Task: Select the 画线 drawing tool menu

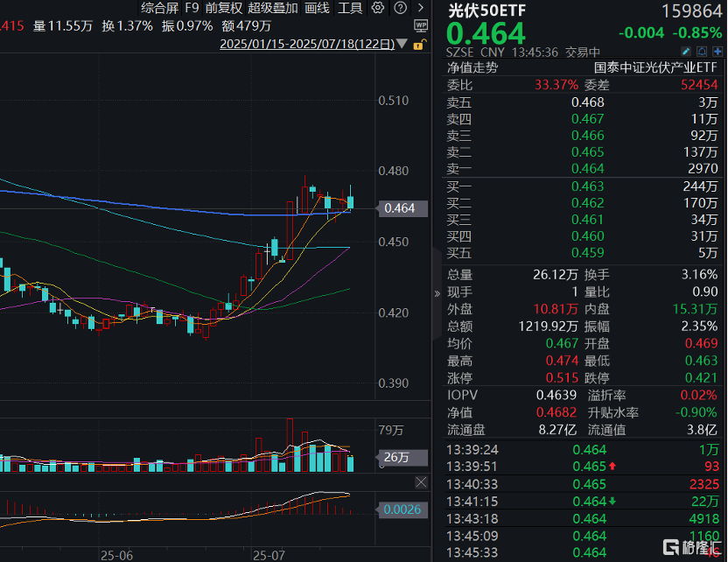Action: click(317, 8)
